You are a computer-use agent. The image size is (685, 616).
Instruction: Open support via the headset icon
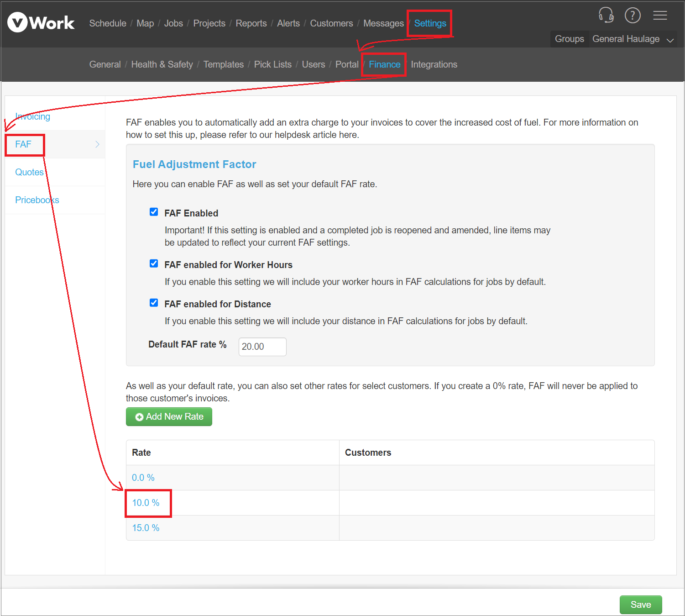click(606, 15)
